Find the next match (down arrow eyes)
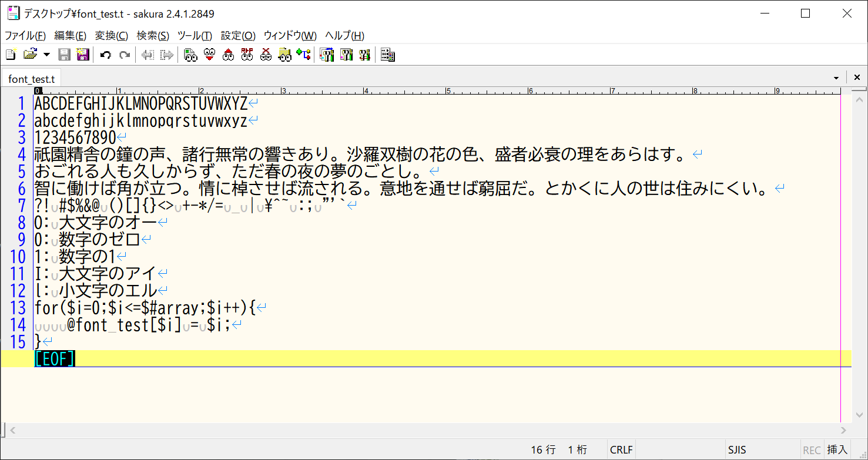 pyautogui.click(x=209, y=55)
